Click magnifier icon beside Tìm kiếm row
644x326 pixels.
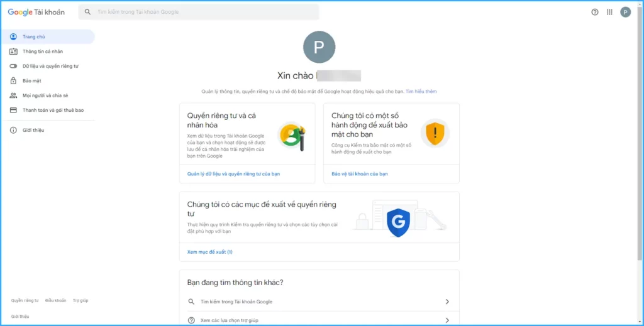click(x=191, y=302)
